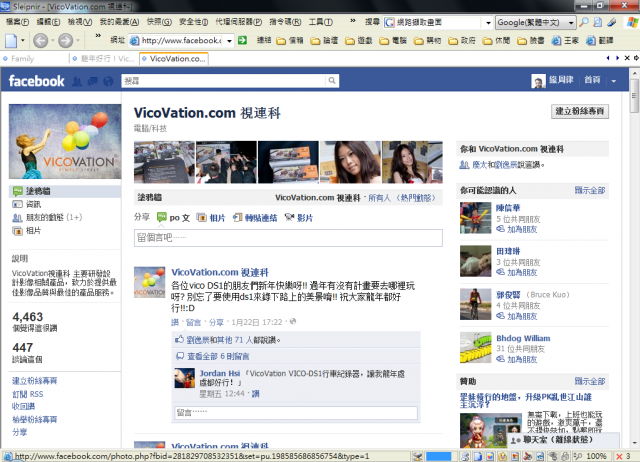640x462 pixels.
Task: Open the 聊天室 (離線狀態) chat bar
Action: pyautogui.click(x=563, y=440)
